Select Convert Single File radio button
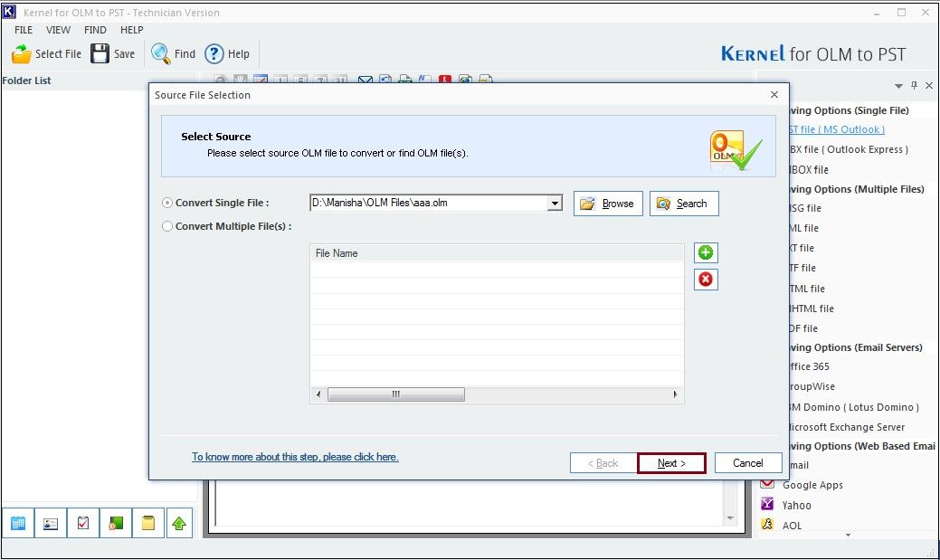 point(167,203)
